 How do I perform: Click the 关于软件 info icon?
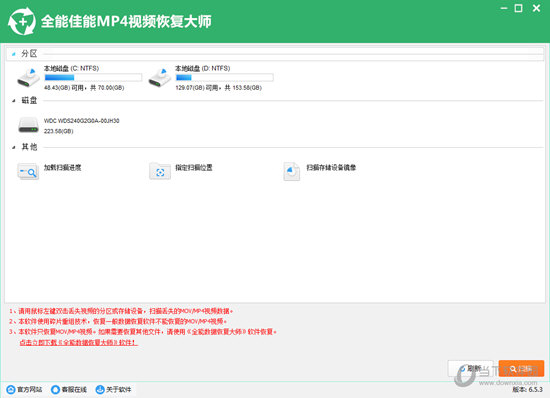[x=100, y=389]
